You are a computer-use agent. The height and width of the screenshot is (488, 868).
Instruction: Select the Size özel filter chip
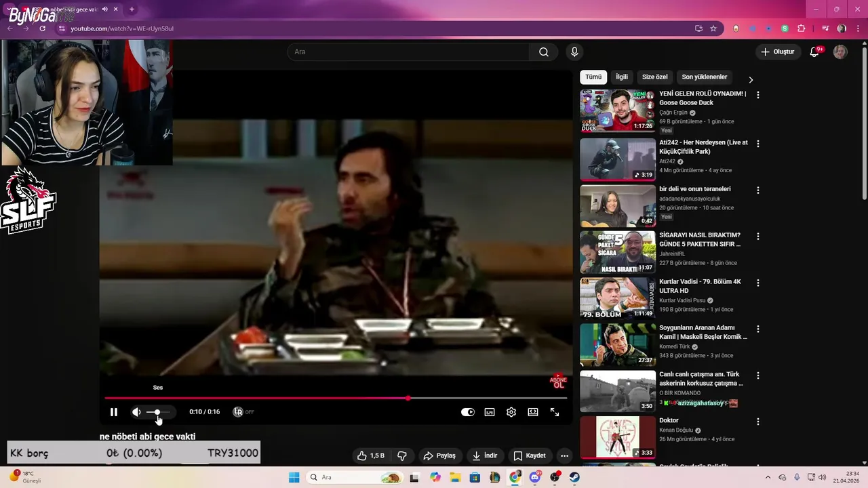click(x=655, y=77)
